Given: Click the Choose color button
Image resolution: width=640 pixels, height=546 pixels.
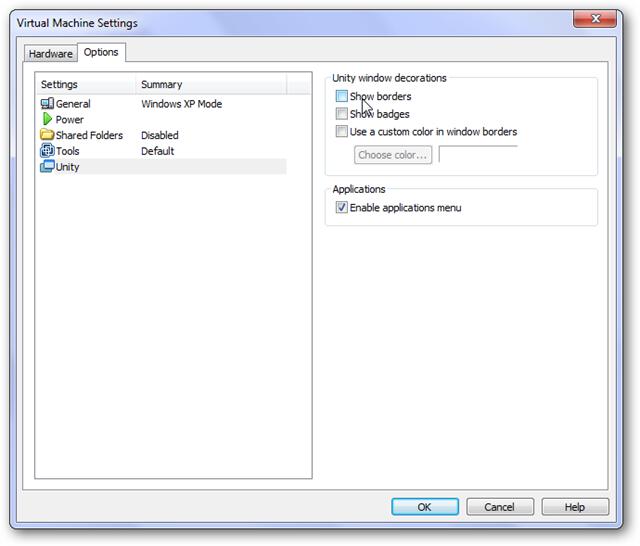Looking at the screenshot, I should [393, 155].
